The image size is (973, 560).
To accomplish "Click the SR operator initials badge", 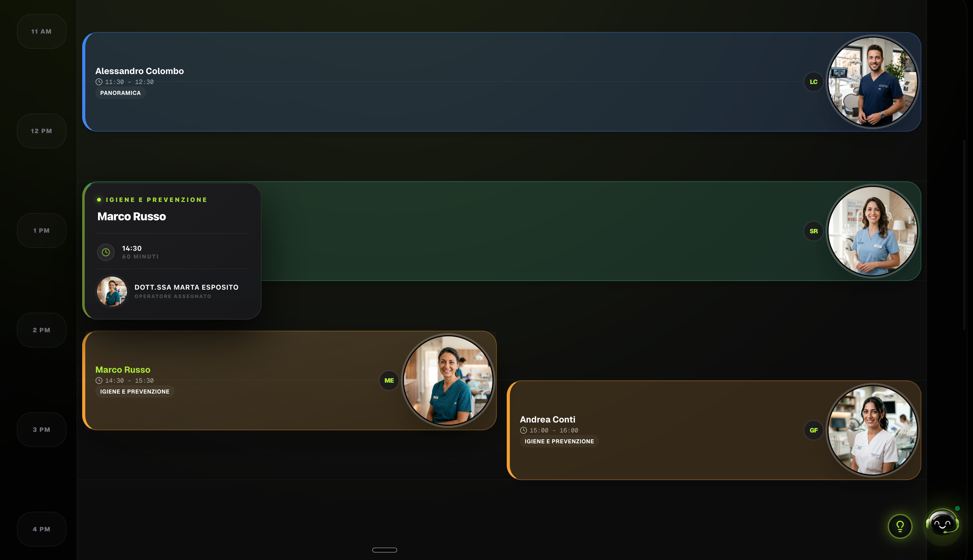I will click(x=813, y=231).
